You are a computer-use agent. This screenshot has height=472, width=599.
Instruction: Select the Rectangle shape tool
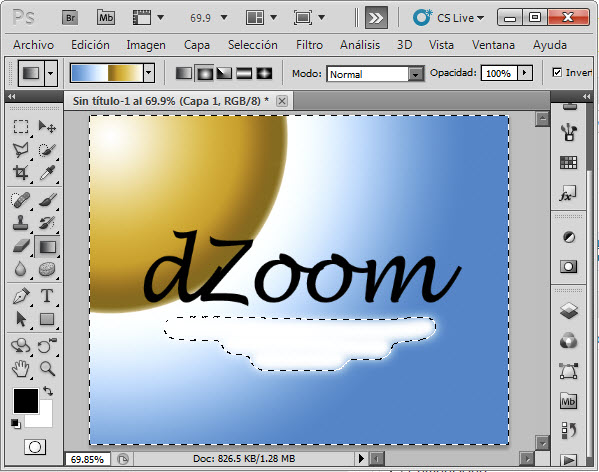click(47, 319)
